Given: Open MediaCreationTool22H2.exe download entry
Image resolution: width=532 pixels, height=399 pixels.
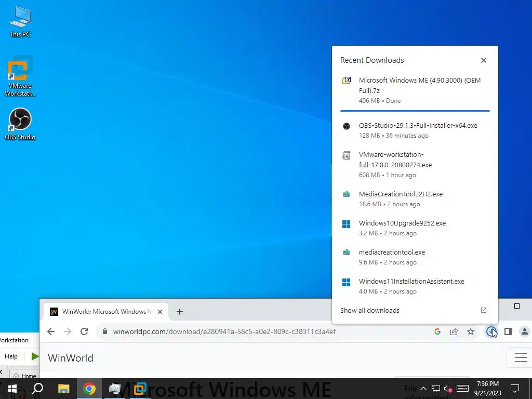Looking at the screenshot, I should [x=415, y=199].
